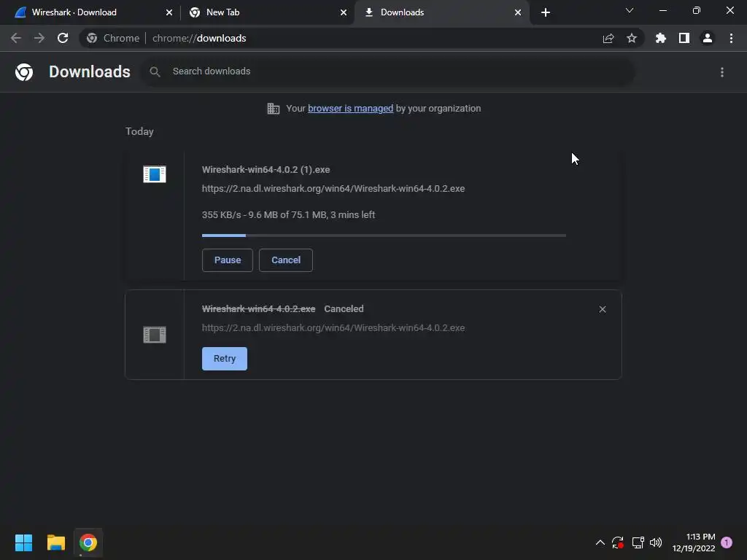
Task: Open the Downloads page more actions menu
Action: pos(722,72)
